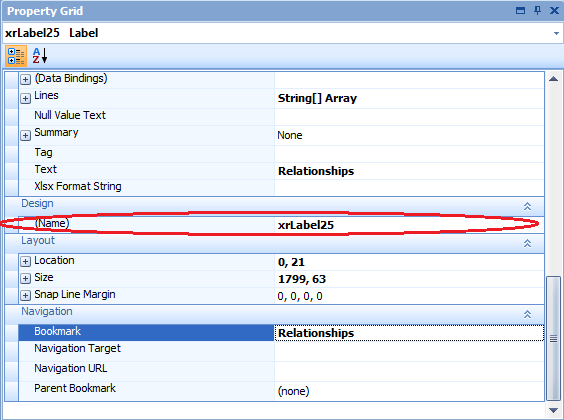The image size is (564, 420).
Task: Click the Parent Bookmark value (none)
Action: [409, 391]
